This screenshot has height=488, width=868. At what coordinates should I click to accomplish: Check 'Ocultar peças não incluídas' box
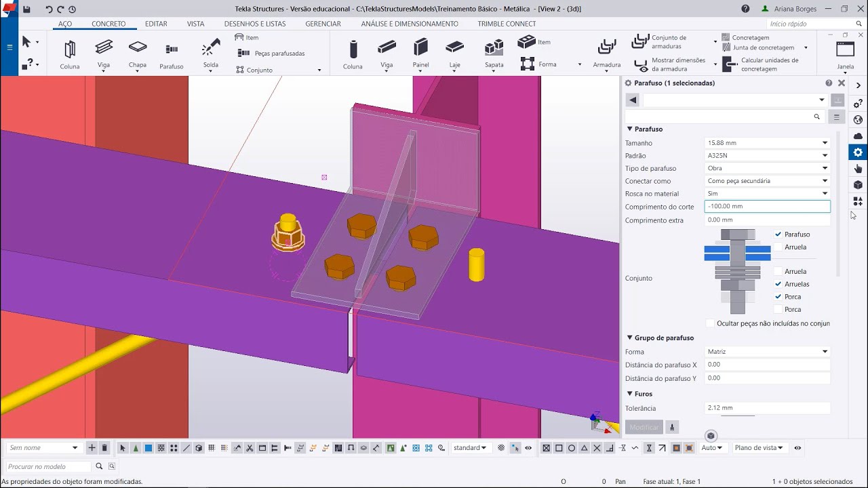(710, 323)
